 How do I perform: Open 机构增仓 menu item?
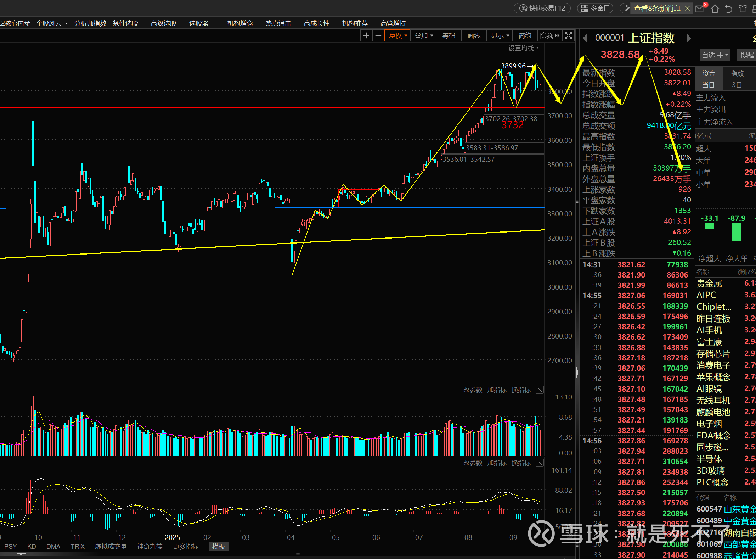point(240,23)
